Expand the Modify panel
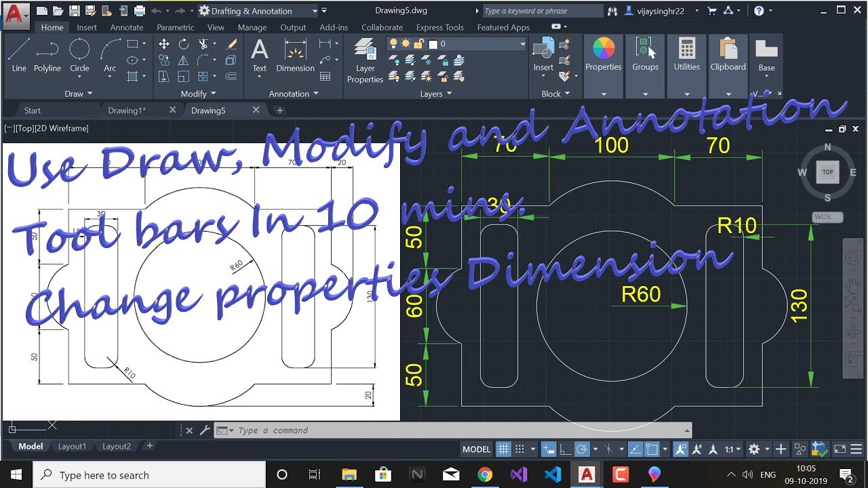868x488 pixels. pos(198,94)
